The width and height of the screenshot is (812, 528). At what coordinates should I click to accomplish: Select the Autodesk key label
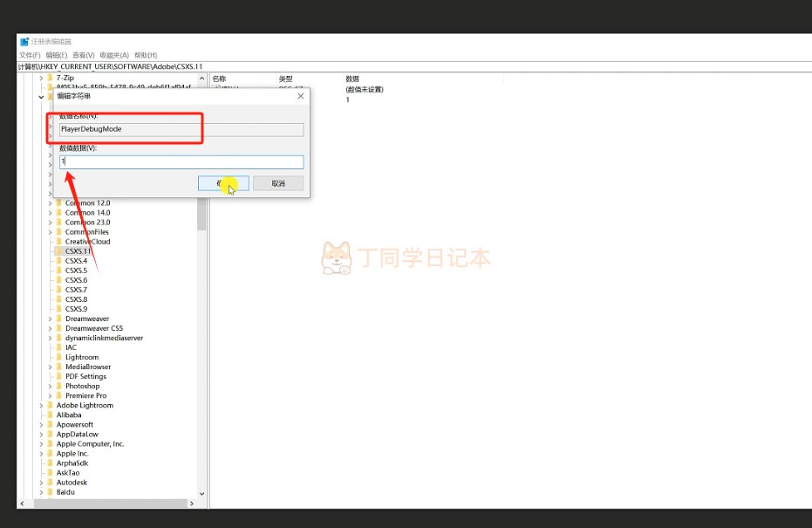[x=72, y=483]
